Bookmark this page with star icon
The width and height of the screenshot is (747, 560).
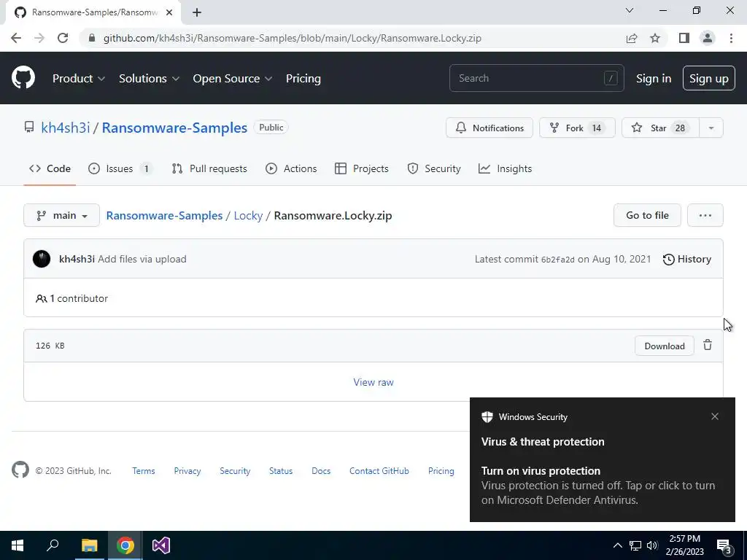(x=655, y=38)
